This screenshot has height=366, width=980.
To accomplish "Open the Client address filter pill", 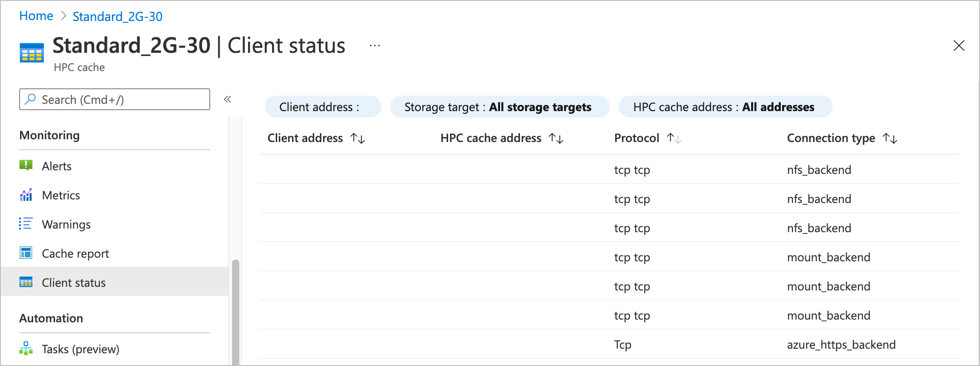I will click(322, 107).
